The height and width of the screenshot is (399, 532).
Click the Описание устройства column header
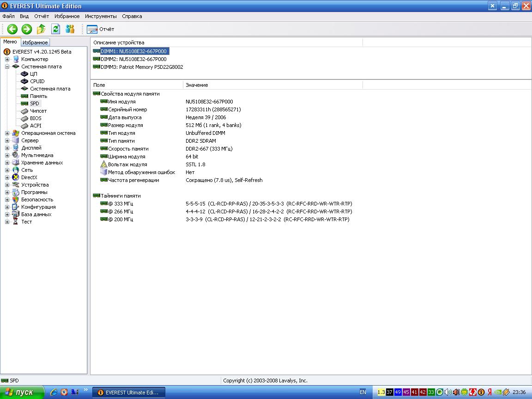click(227, 42)
